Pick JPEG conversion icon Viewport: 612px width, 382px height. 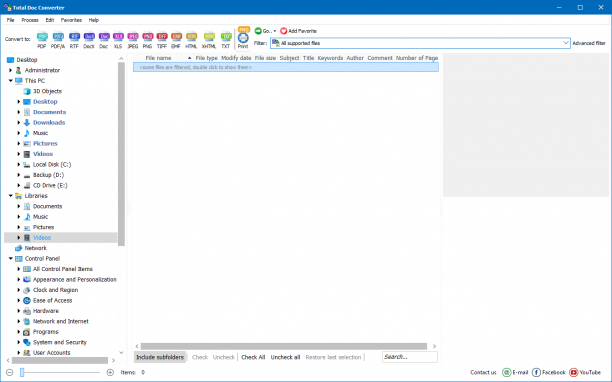point(133,40)
